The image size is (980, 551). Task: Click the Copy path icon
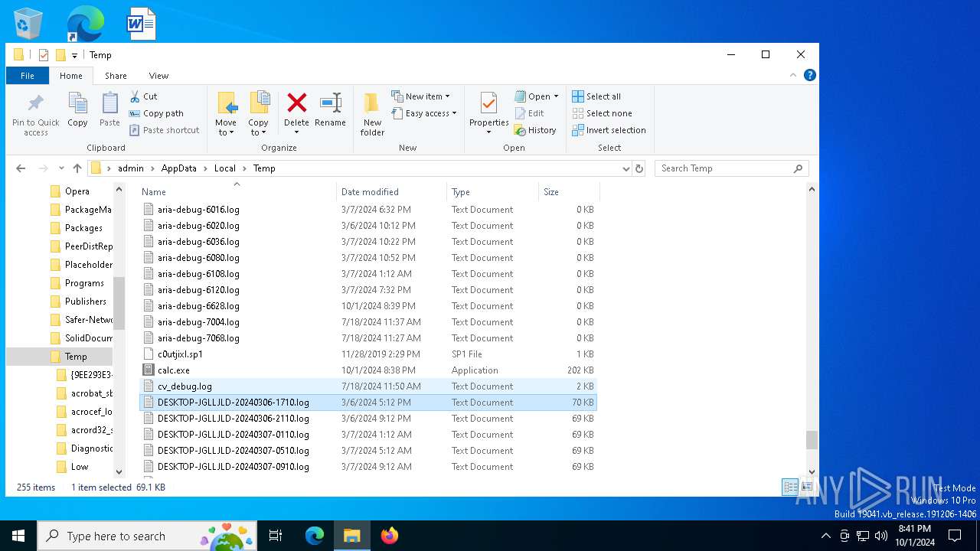[x=135, y=113]
